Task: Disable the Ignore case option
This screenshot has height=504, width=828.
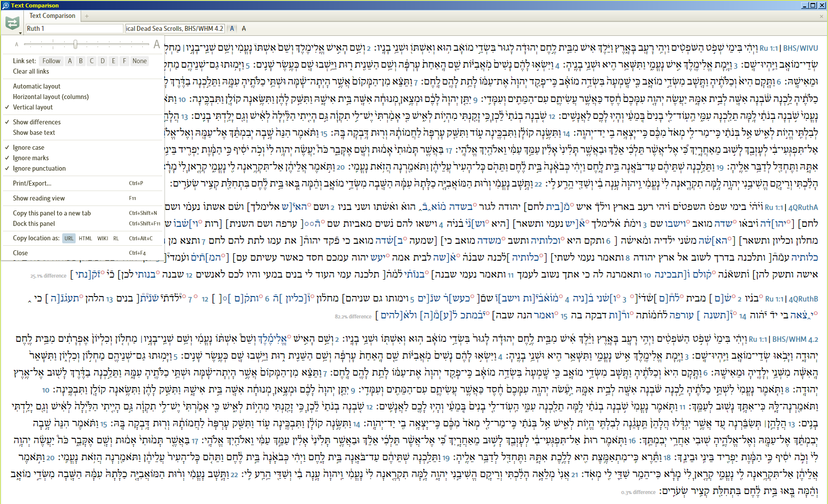Action: tap(28, 147)
